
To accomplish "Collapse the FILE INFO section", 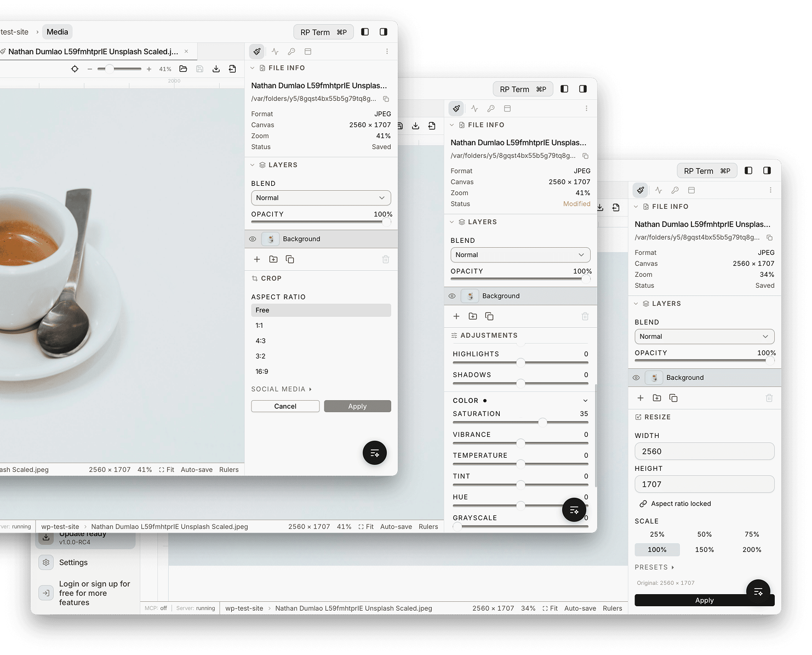I will 252,67.
